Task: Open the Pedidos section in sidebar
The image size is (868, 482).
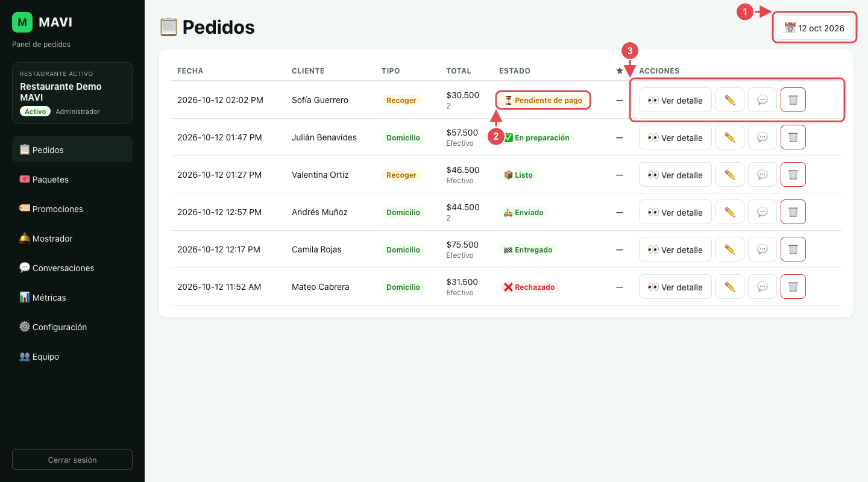Action: click(72, 149)
